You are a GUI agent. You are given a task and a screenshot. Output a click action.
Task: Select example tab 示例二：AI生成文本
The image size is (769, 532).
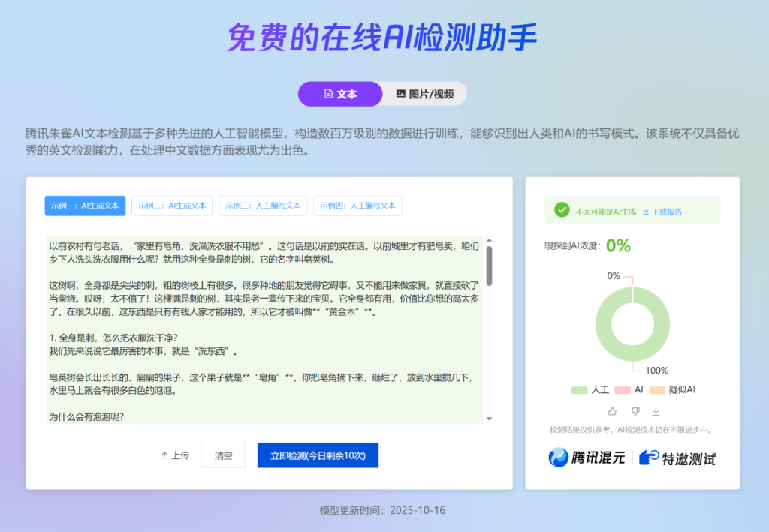click(172, 206)
